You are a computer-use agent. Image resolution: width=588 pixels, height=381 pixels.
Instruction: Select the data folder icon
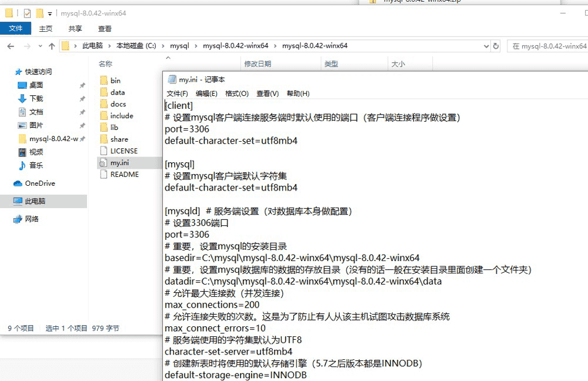click(104, 92)
